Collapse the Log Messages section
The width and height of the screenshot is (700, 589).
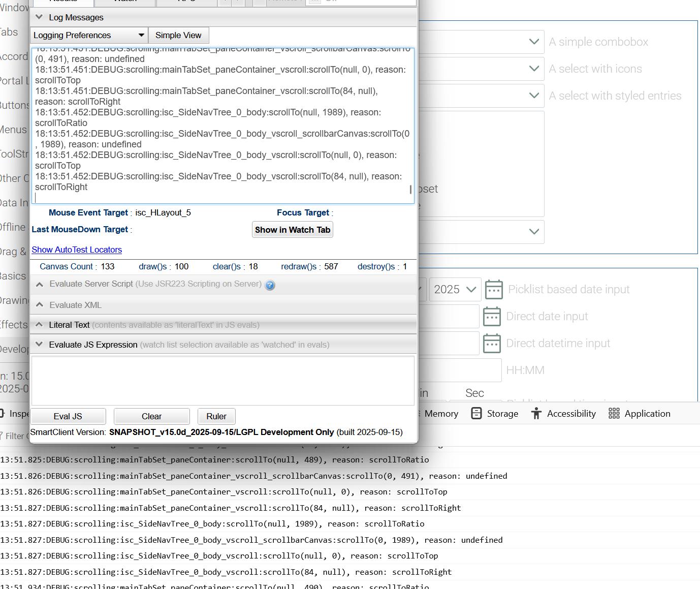click(x=39, y=17)
